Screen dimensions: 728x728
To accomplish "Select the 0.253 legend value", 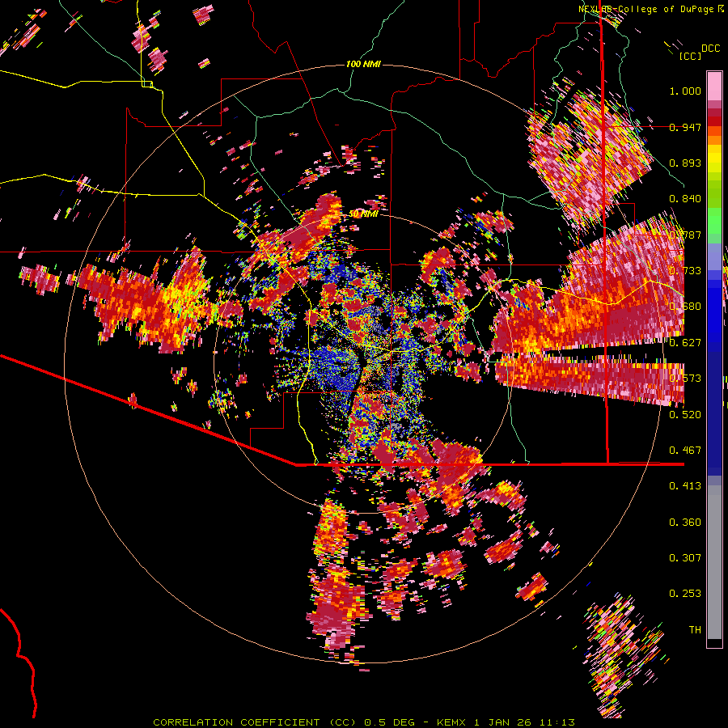I will [x=685, y=594].
